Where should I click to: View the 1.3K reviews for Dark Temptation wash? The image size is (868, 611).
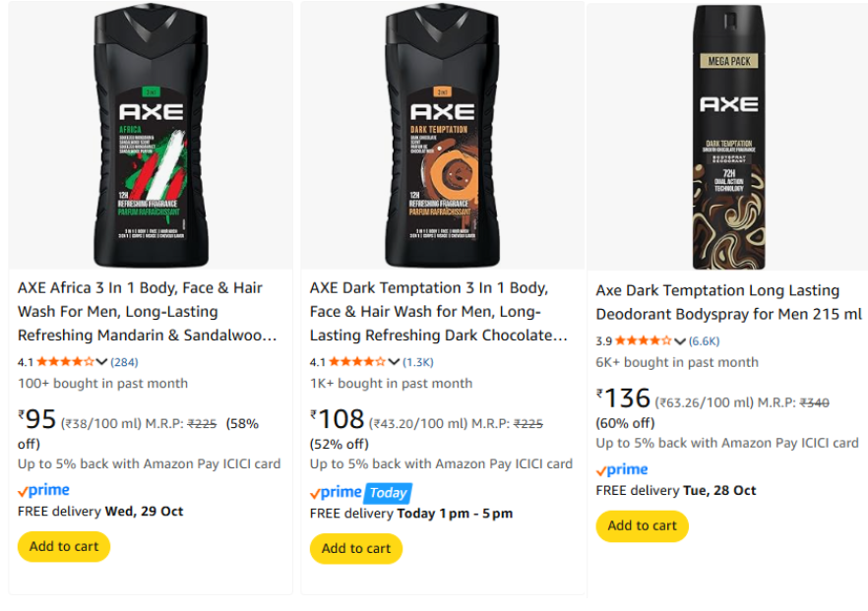417,361
